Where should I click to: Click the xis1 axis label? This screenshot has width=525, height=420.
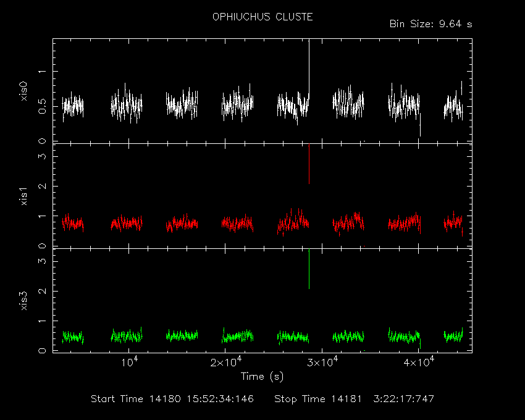tap(24, 196)
